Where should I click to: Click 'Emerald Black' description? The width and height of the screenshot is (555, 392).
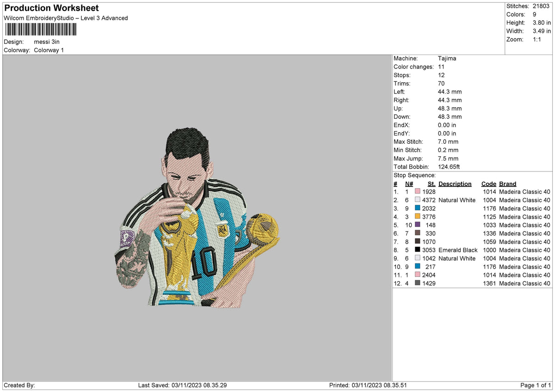click(x=458, y=250)
